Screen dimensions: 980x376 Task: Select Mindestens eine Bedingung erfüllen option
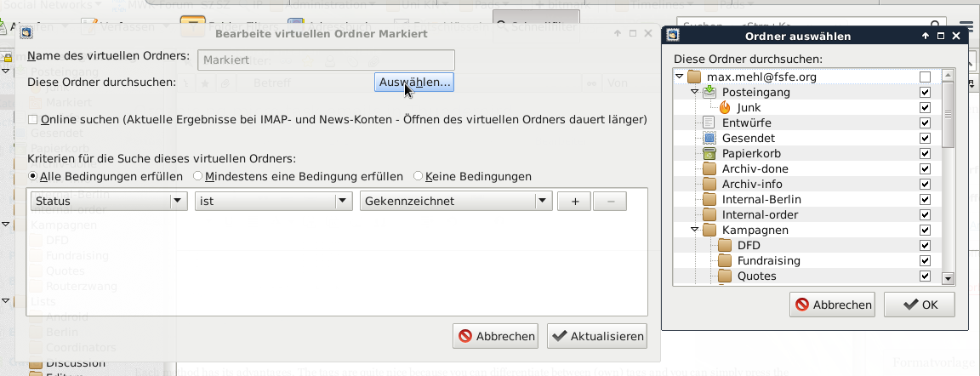197,177
